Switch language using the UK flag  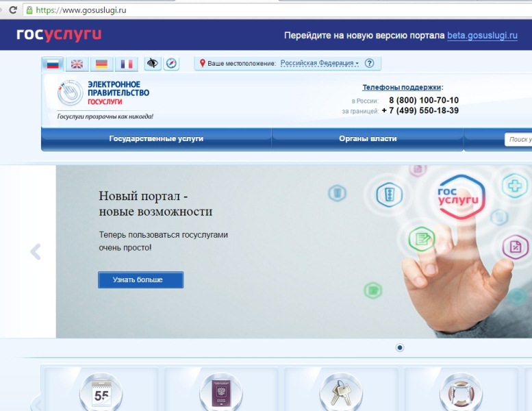77,64
